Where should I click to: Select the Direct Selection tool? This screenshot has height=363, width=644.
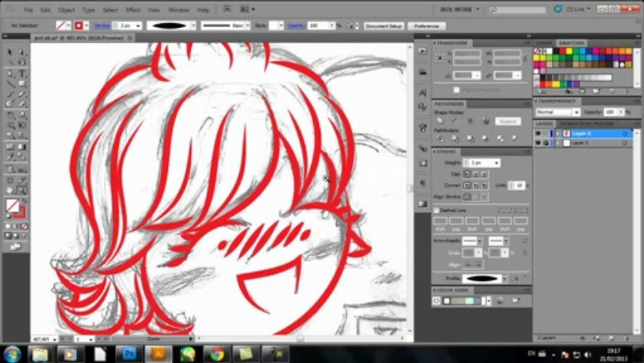tap(22, 52)
